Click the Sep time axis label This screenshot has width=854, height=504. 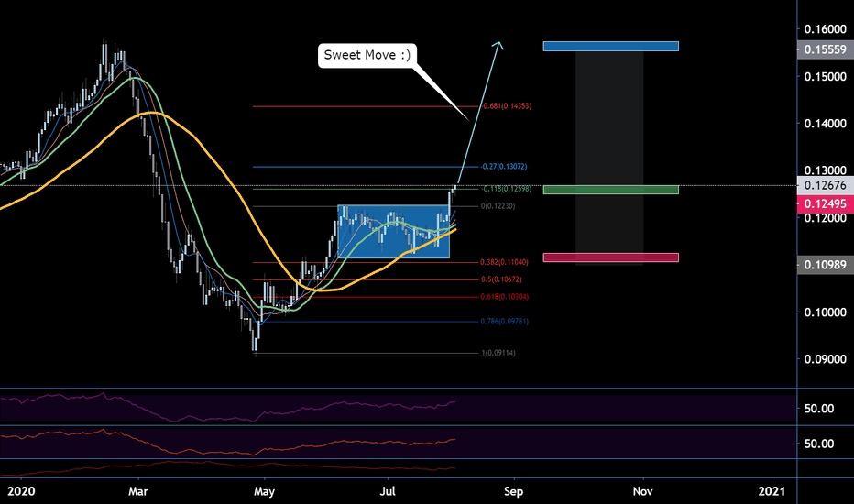pyautogui.click(x=514, y=491)
